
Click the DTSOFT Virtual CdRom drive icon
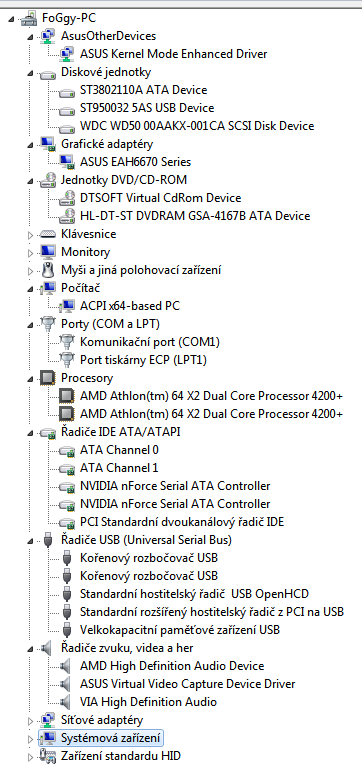coord(67,198)
